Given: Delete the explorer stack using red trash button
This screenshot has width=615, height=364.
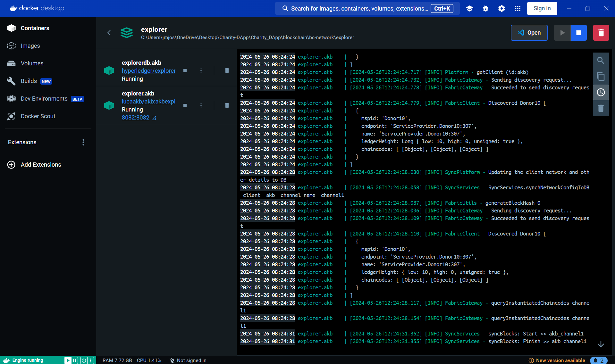Looking at the screenshot, I should [x=601, y=33].
